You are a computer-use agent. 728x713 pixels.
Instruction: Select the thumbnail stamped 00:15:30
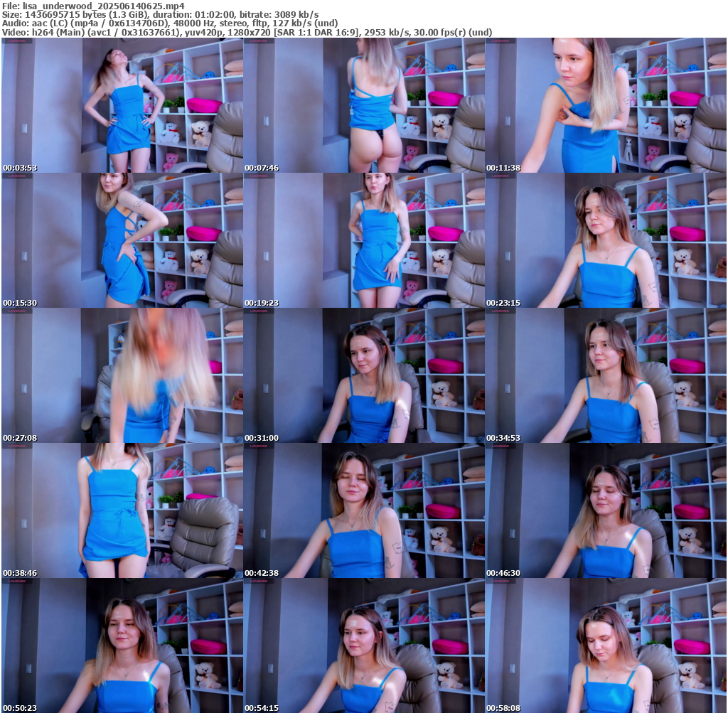pos(122,240)
